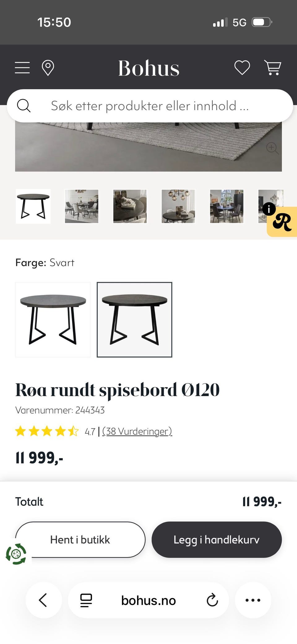Open the shopping cart icon
Screen dimensions: 297x644
click(273, 67)
